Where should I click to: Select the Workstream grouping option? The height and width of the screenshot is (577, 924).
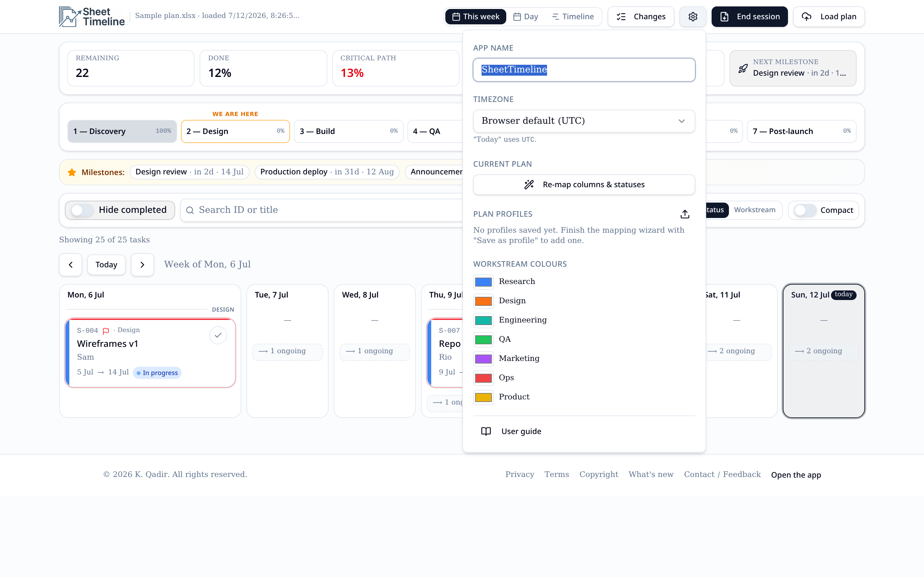click(x=755, y=210)
